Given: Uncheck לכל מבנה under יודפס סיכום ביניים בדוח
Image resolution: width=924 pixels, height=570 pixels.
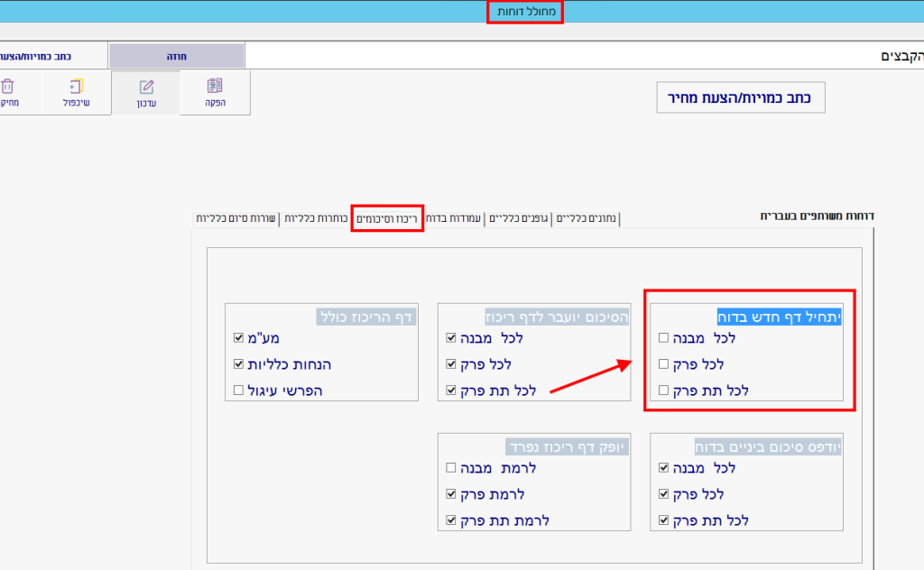Looking at the screenshot, I should 664,468.
